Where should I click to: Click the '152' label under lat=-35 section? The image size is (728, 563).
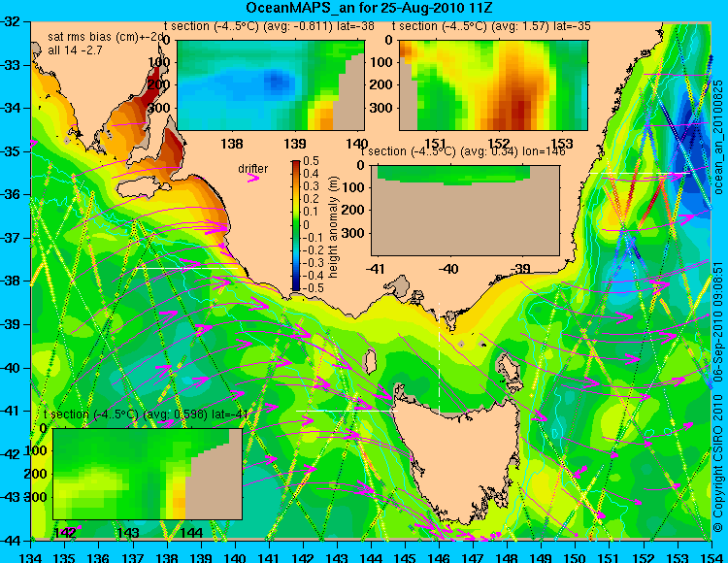pyautogui.click(x=499, y=143)
